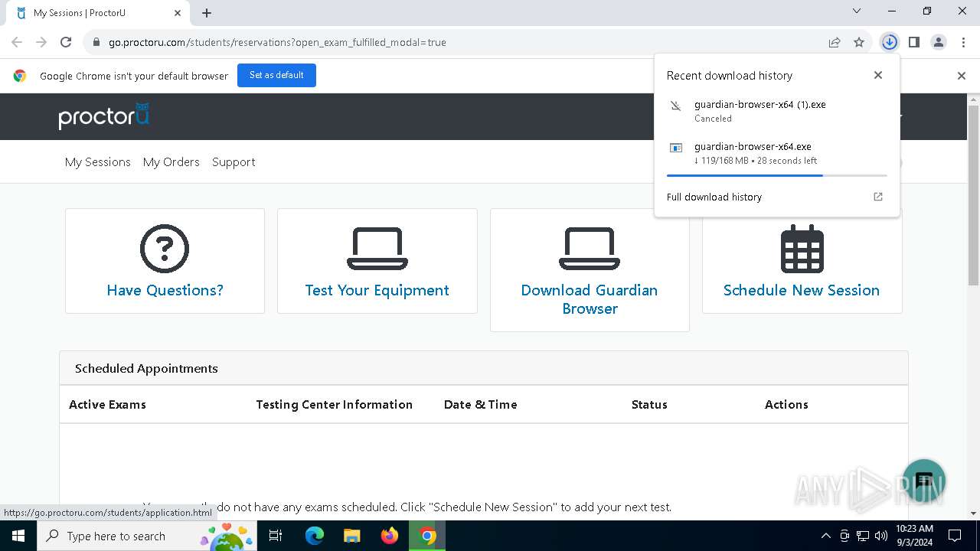980x551 pixels.
Task: Click the Actions column header
Action: (x=786, y=404)
